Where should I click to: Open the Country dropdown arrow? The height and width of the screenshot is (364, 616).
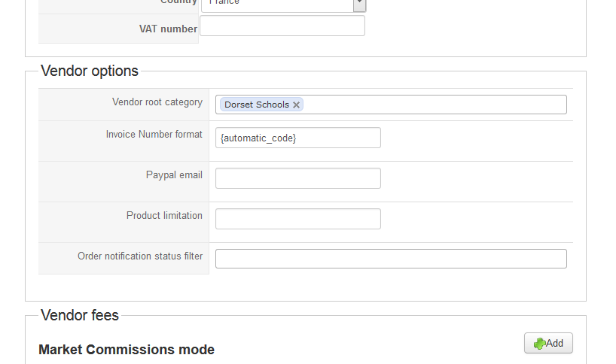point(359,4)
